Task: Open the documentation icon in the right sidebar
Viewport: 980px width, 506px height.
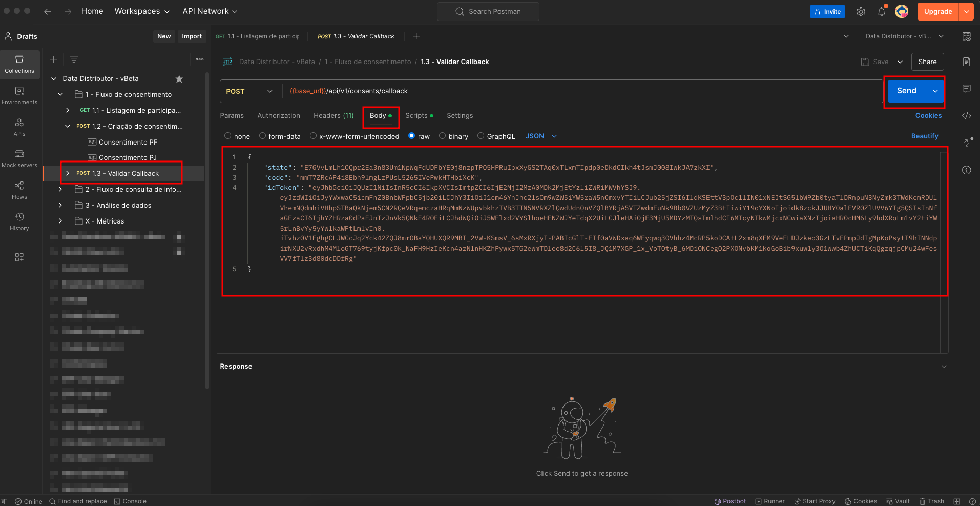Action: (967, 62)
